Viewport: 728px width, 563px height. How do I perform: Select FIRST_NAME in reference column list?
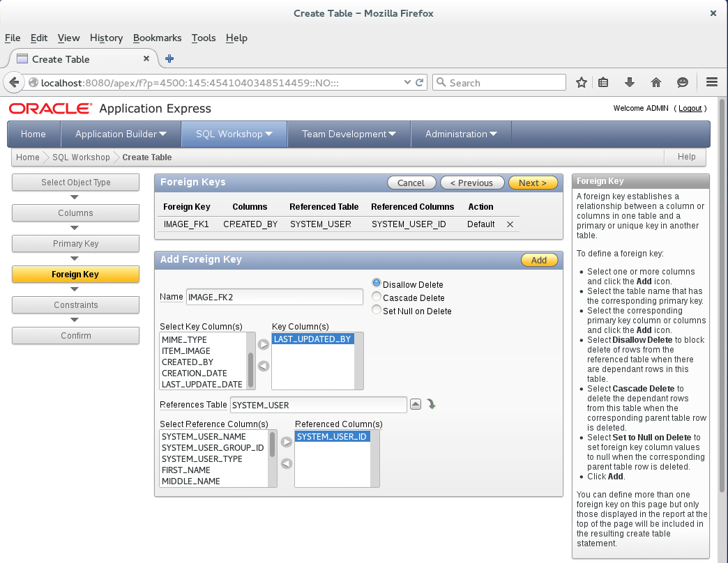coord(185,470)
